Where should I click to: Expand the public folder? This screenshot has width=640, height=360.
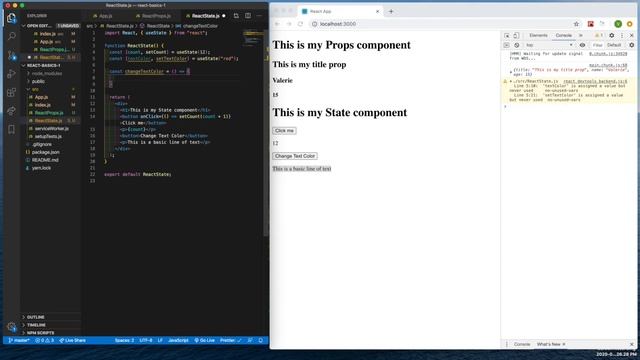click(x=38, y=81)
